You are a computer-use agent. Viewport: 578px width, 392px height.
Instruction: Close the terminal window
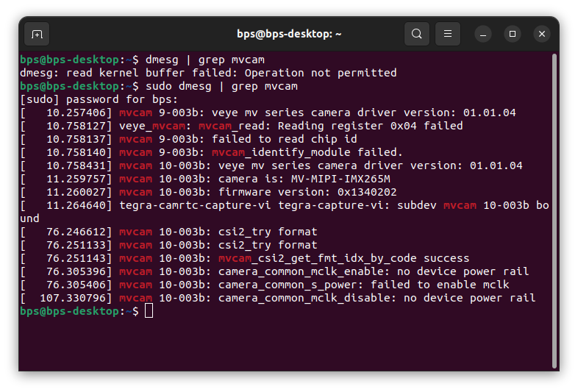tap(542, 34)
